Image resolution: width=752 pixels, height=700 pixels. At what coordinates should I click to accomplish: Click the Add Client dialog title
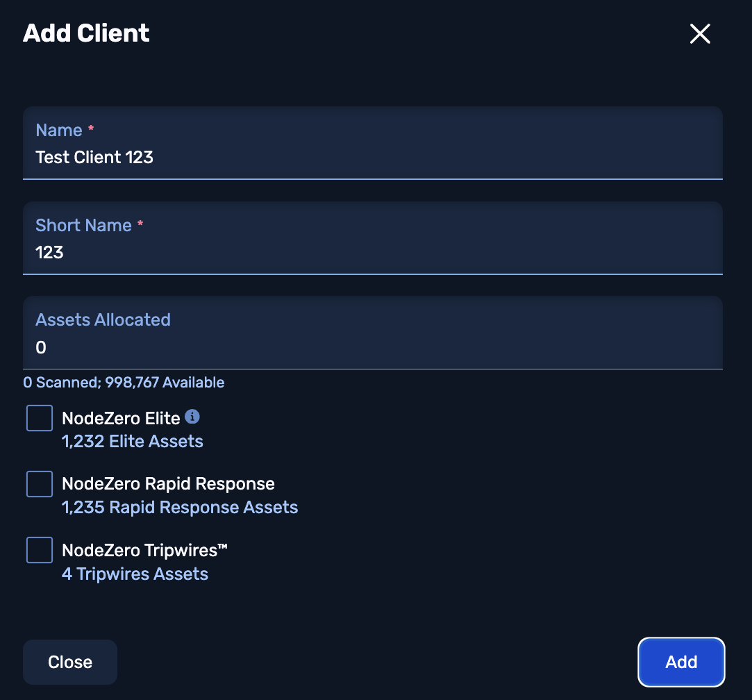pos(86,33)
